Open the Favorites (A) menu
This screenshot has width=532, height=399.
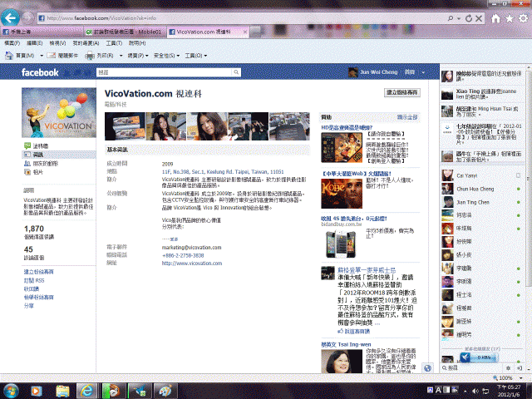[86, 43]
